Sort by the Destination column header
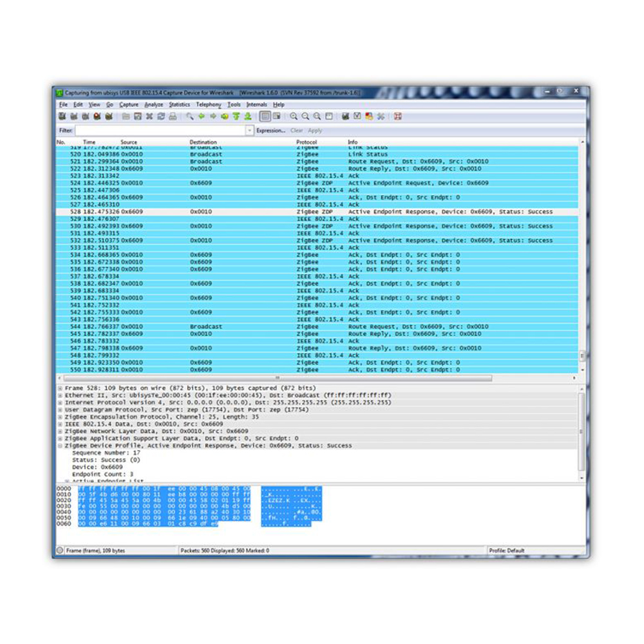Viewport: 644px width, 644px height. 204,142
